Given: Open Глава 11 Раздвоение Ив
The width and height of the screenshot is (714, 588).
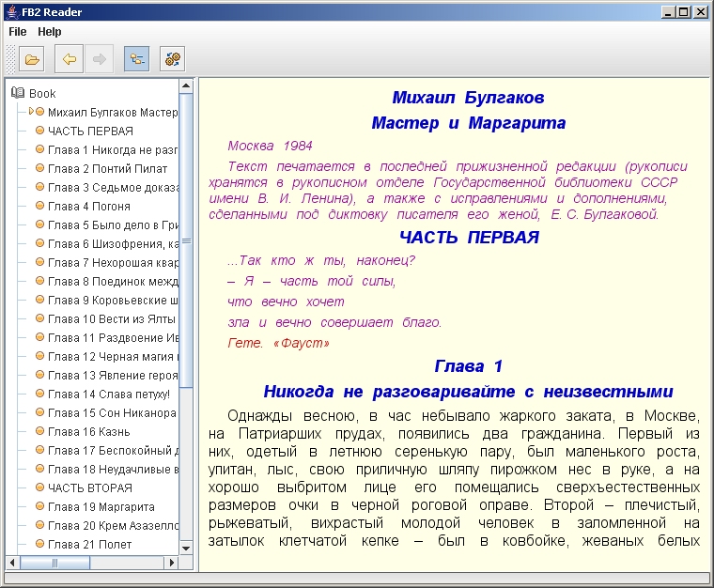Looking at the screenshot, I should coord(113,338).
